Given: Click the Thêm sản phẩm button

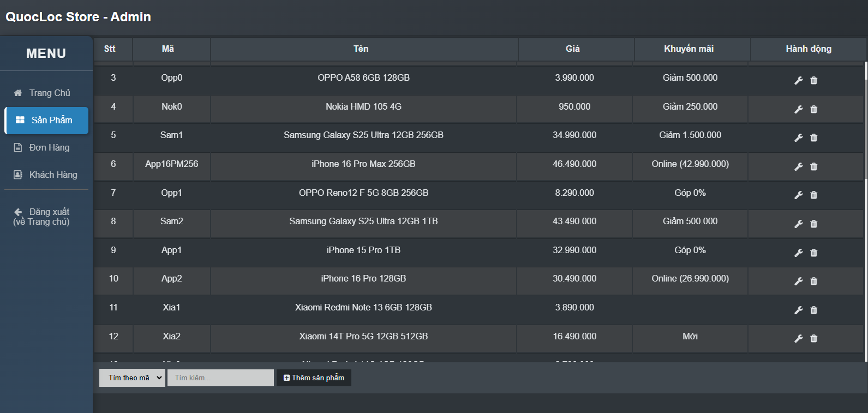Looking at the screenshot, I should [314, 378].
